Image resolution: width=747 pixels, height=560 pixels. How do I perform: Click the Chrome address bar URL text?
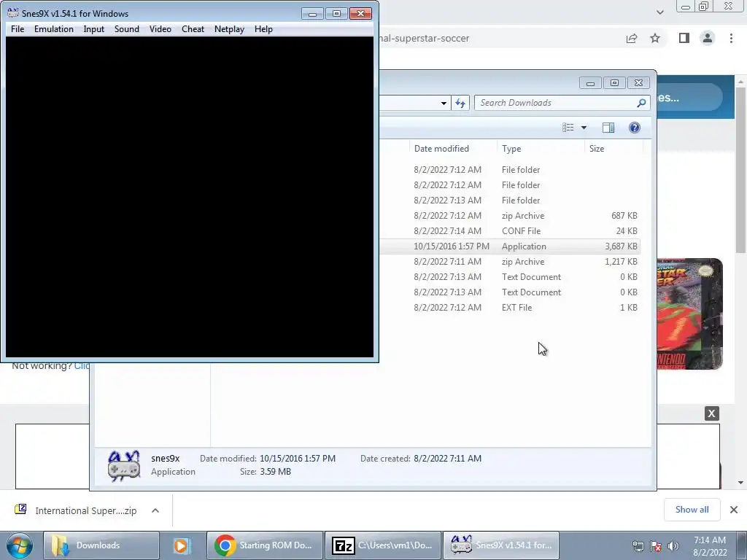(x=425, y=39)
